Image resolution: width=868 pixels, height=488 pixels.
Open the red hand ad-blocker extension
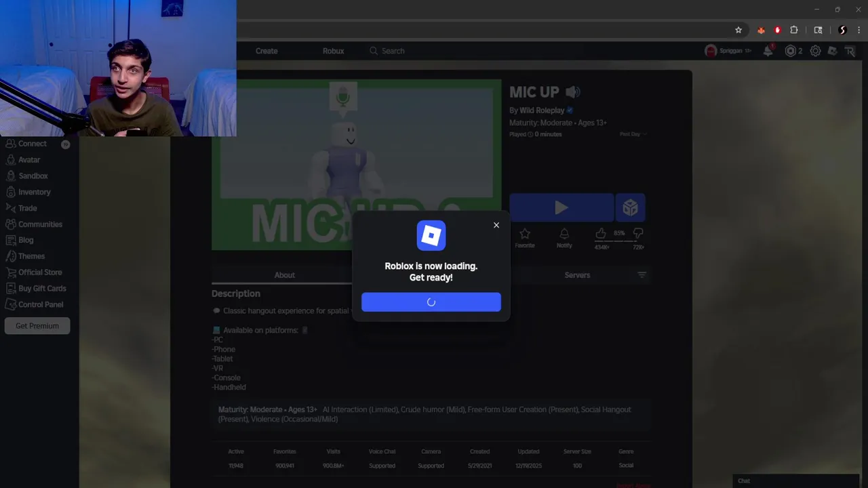click(x=777, y=30)
